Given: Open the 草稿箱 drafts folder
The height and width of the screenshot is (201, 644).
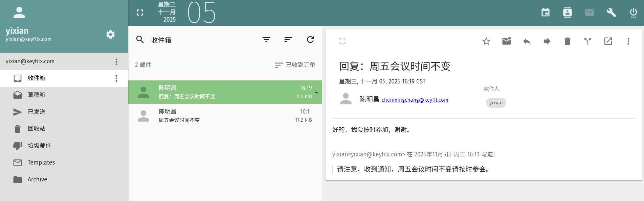Looking at the screenshot, I should [37, 95].
